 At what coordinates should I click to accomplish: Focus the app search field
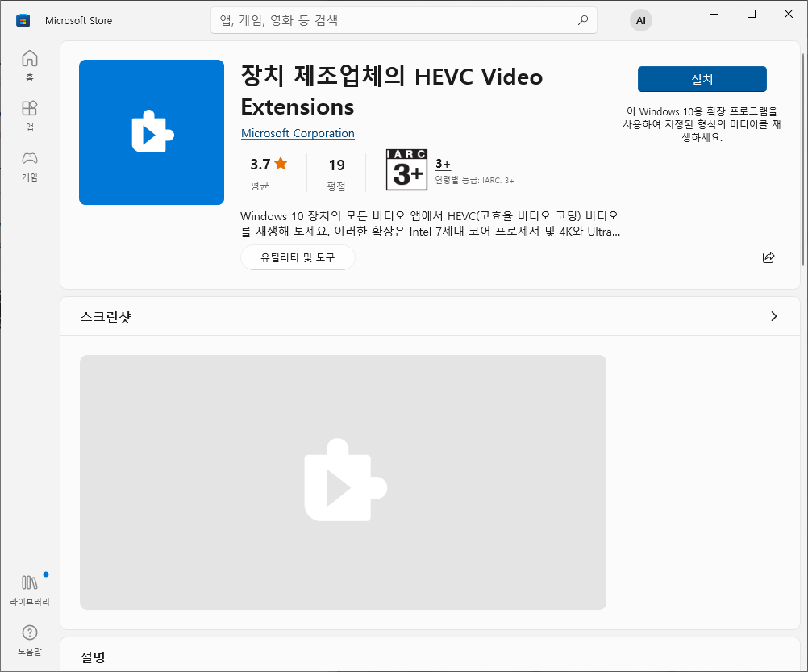403,20
